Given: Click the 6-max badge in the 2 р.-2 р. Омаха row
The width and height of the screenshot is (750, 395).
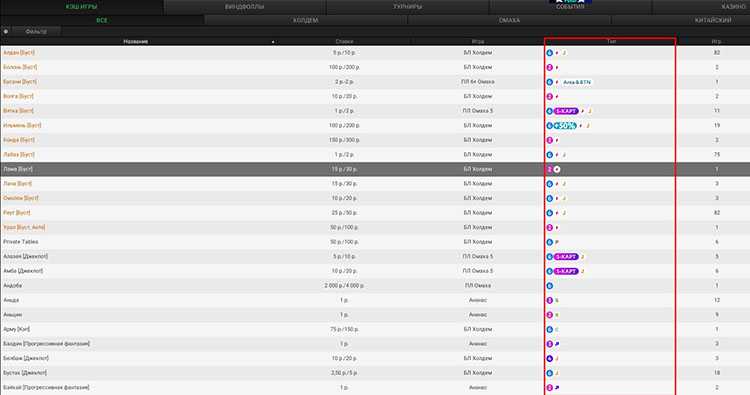Looking at the screenshot, I should tap(550, 82).
